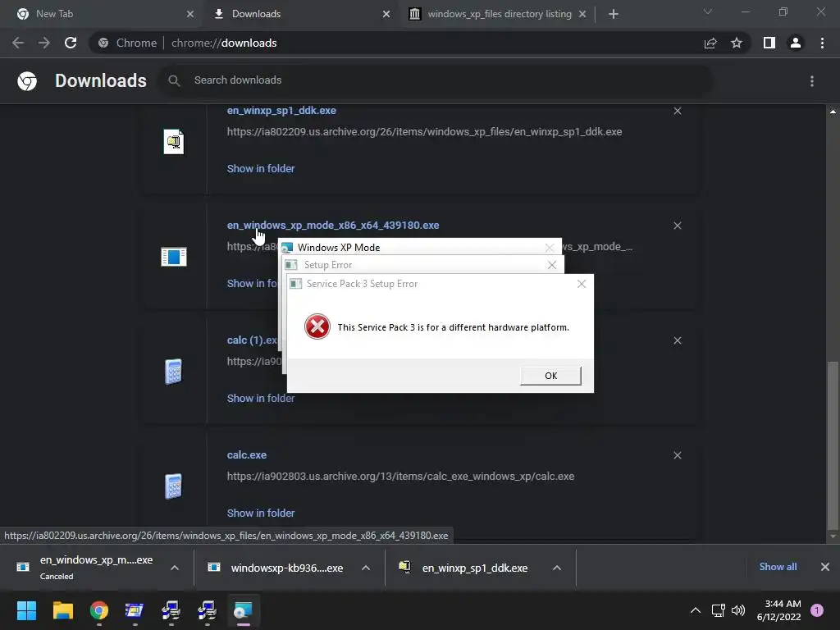Remove en_winxp_sp1_ddk.exe from downloads list

677,111
